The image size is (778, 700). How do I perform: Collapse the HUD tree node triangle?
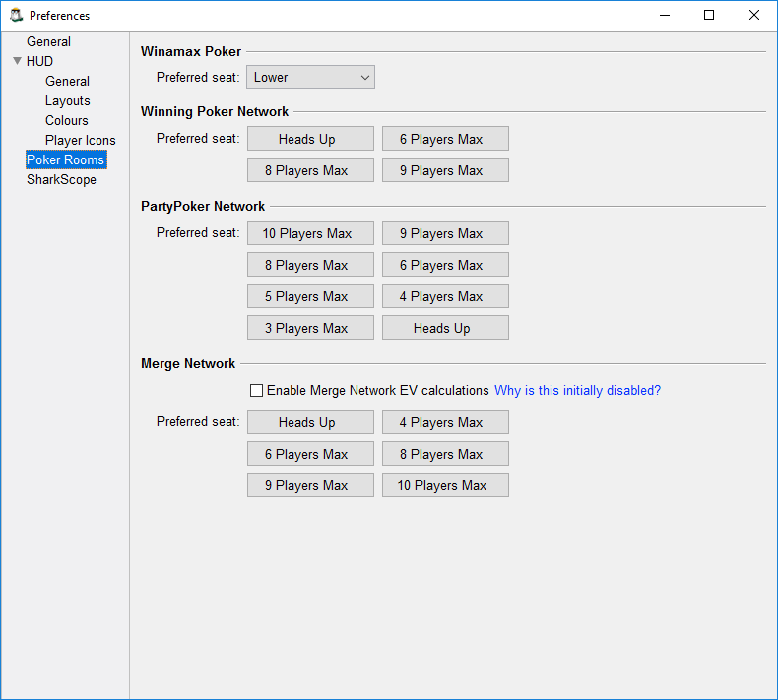click(x=18, y=61)
